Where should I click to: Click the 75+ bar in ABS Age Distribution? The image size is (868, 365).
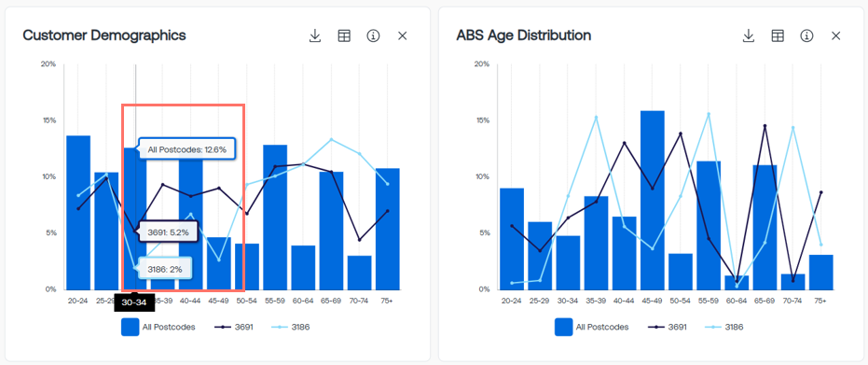(821, 272)
